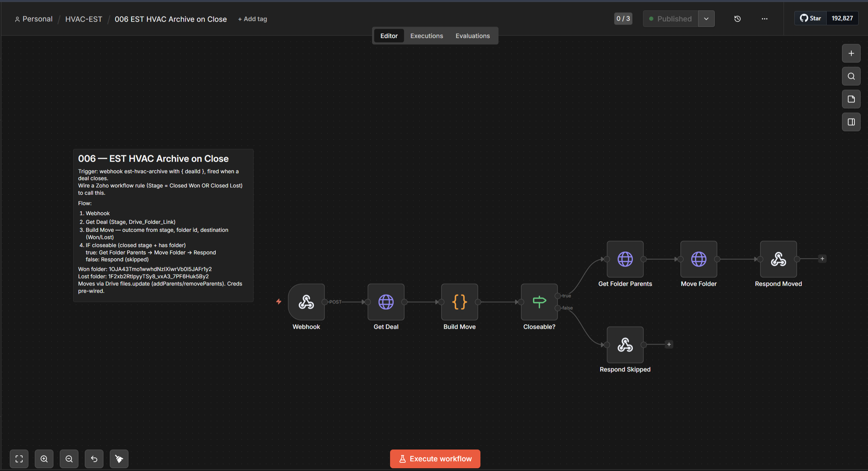Click the Add tag link

coord(253,19)
